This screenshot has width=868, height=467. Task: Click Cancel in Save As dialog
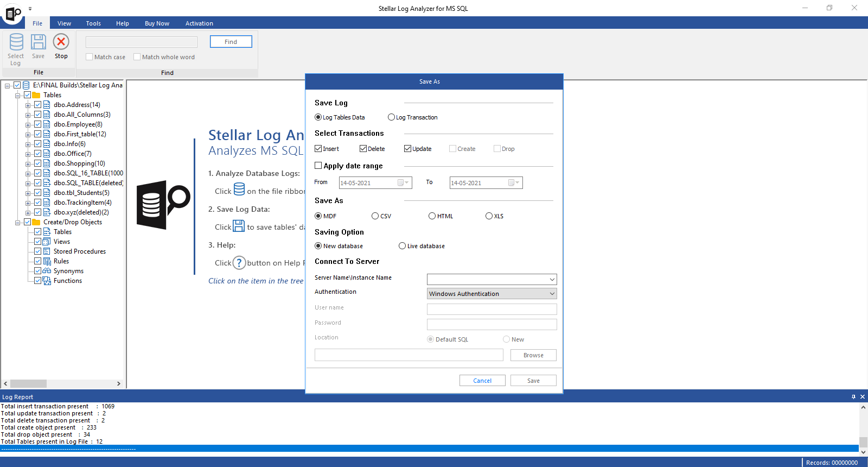point(482,381)
